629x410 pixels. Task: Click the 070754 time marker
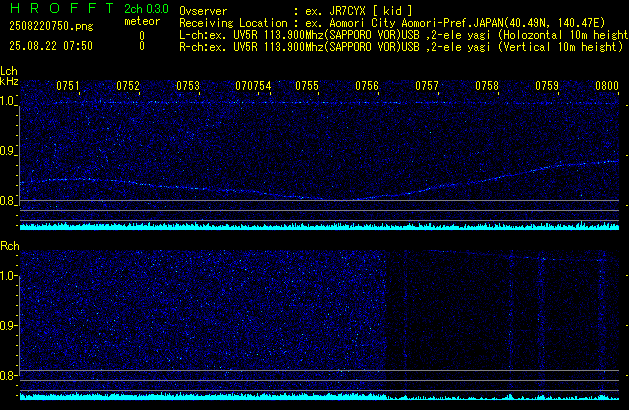254,86
